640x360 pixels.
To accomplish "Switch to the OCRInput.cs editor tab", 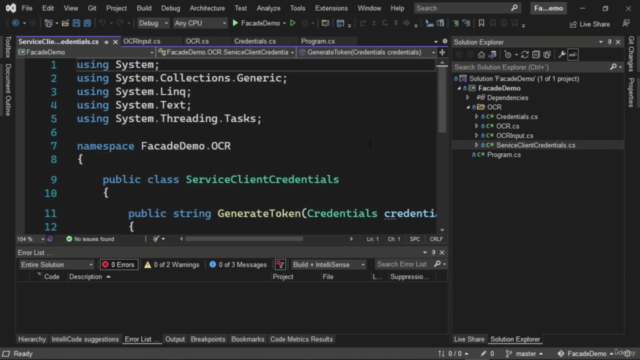I will click(x=142, y=41).
